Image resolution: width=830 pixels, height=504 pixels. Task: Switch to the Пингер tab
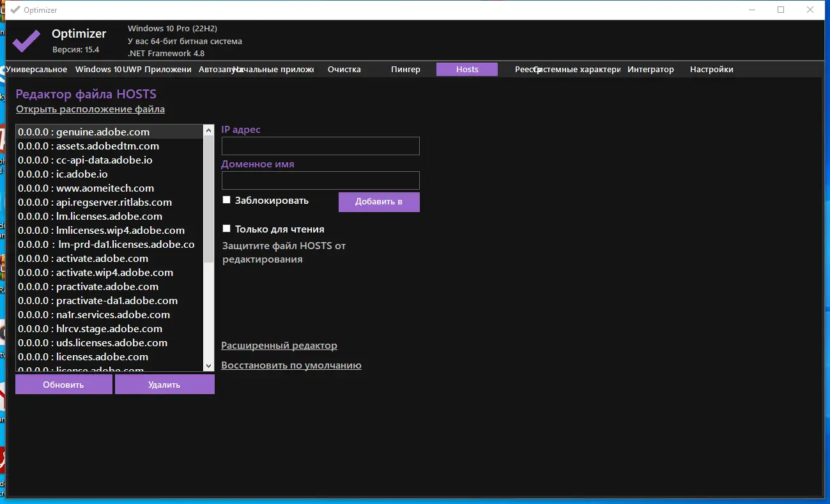[x=406, y=70]
